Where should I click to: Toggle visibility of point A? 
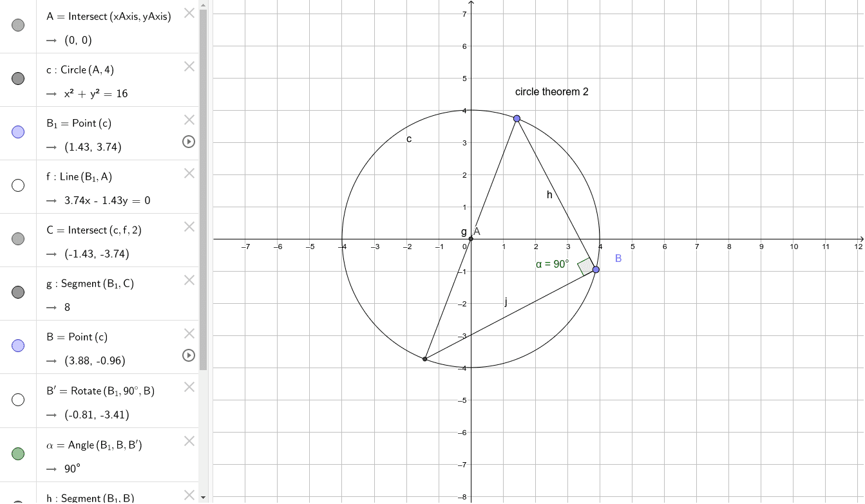tap(18, 25)
